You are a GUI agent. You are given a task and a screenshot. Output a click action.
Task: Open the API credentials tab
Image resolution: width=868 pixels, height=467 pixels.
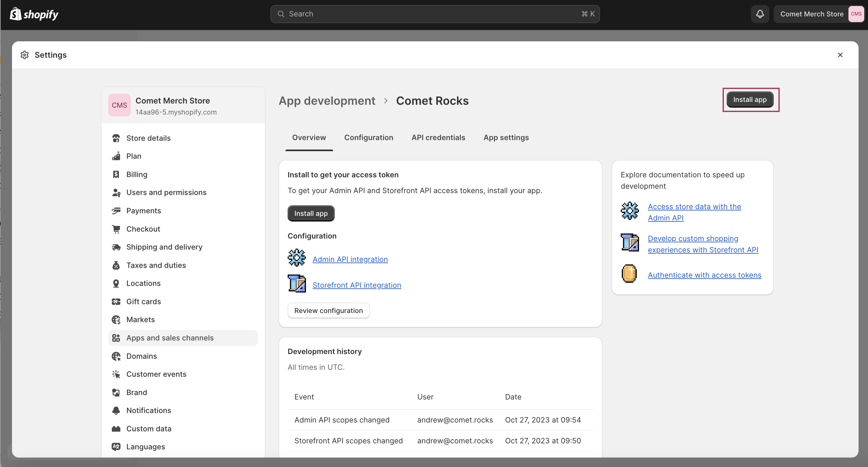click(x=438, y=138)
